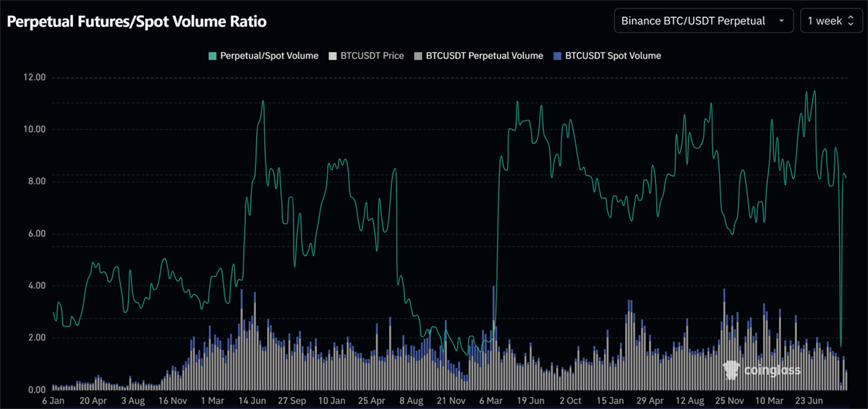Select the blue BTCUSDT Spot Volume swatch
The width and height of the screenshot is (868, 409).
557,56
